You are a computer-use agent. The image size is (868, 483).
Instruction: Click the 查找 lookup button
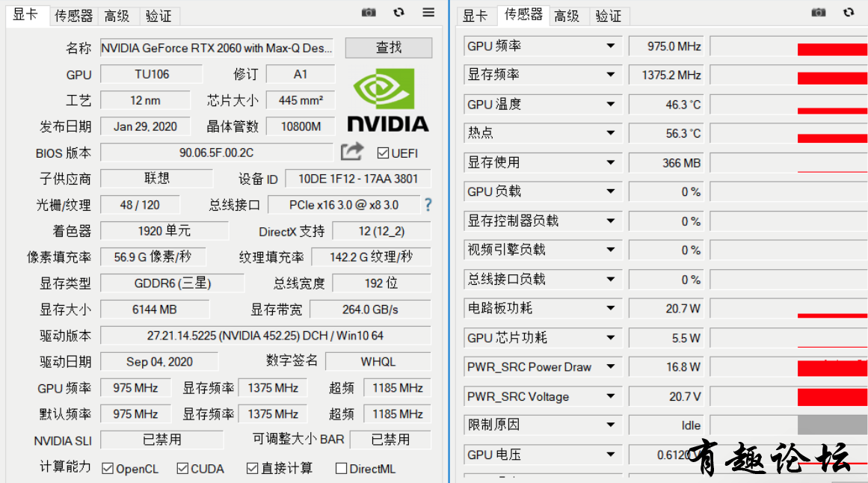(389, 48)
